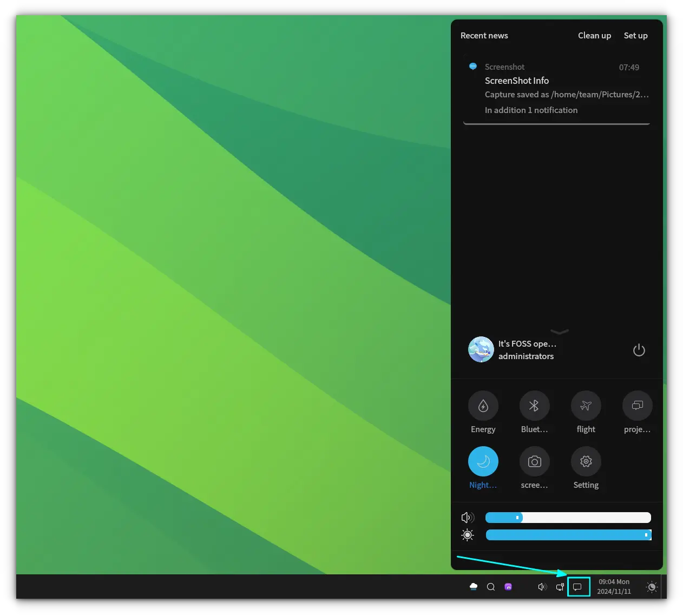Click the notification center taskbar icon
Viewport: 683px width, 616px height.
[578, 587]
